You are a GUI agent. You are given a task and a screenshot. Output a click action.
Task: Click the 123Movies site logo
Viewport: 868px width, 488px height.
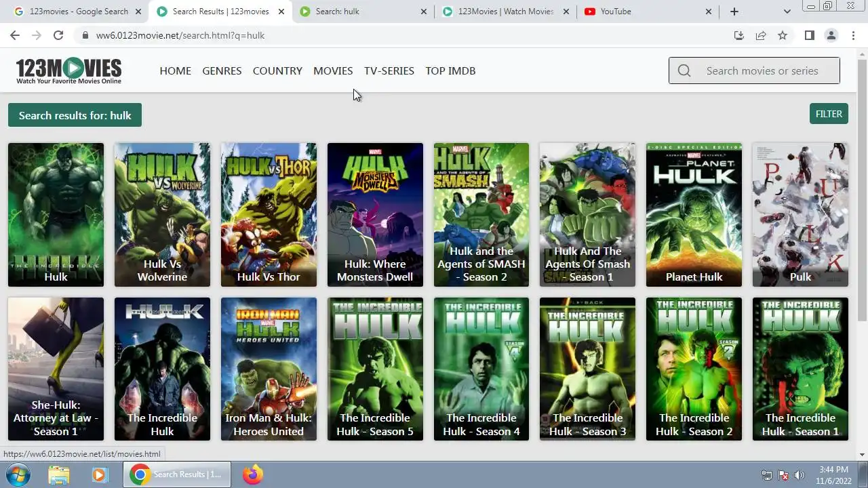tap(69, 70)
